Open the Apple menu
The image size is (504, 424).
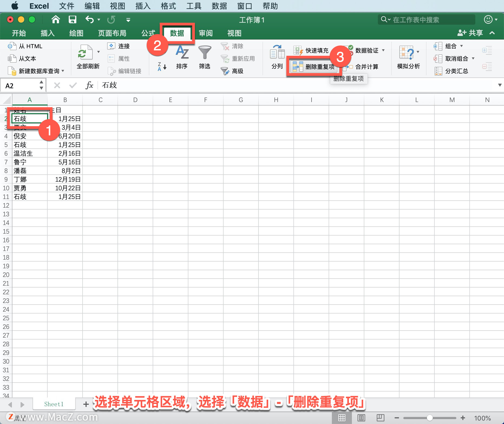tap(15, 6)
